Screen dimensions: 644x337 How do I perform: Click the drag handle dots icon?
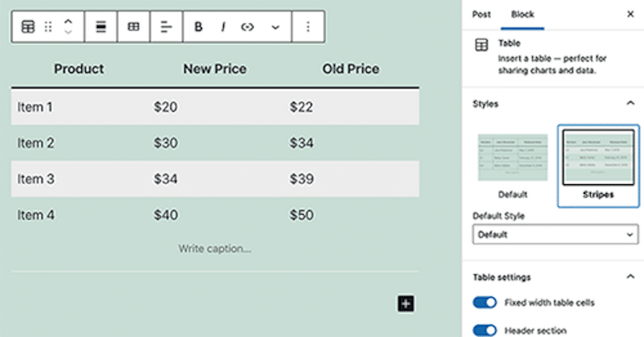click(48, 27)
